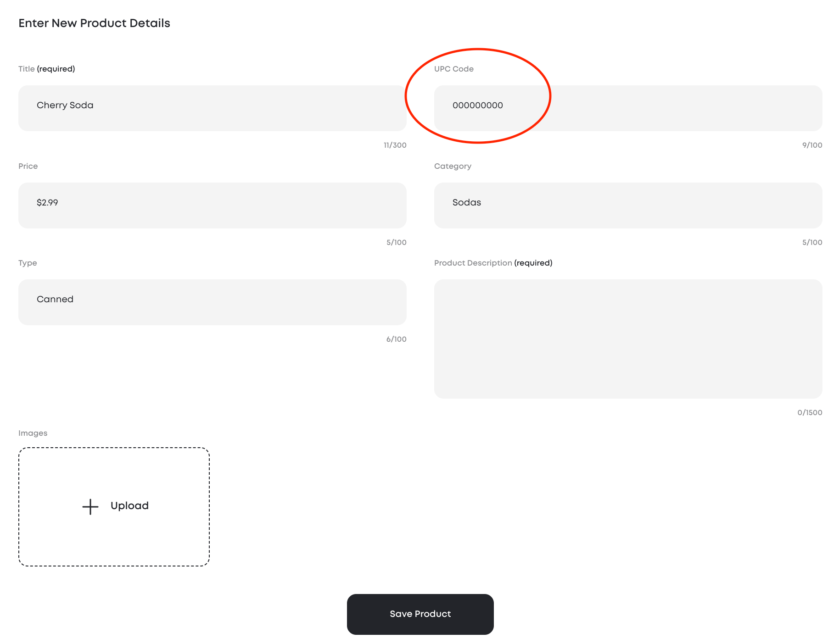This screenshot has height=644, width=839.
Task: Click the Enter New Product Details heading
Action: [x=94, y=23]
